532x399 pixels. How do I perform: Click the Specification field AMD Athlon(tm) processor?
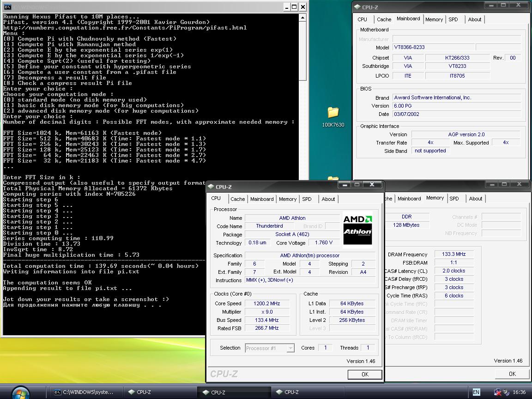point(310,255)
